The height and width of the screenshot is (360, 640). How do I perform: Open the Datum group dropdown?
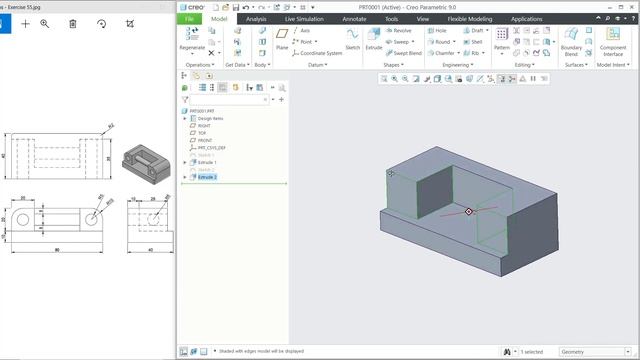coord(318,65)
